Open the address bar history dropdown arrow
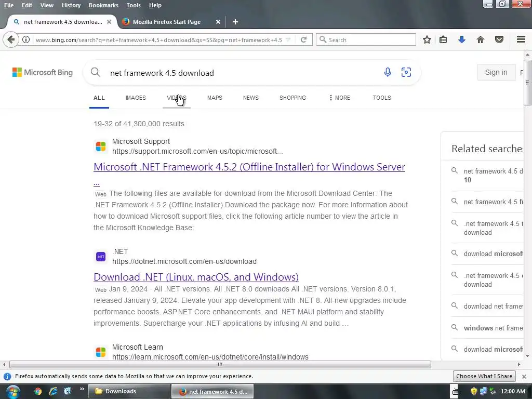The width and height of the screenshot is (532, 399). click(x=288, y=39)
